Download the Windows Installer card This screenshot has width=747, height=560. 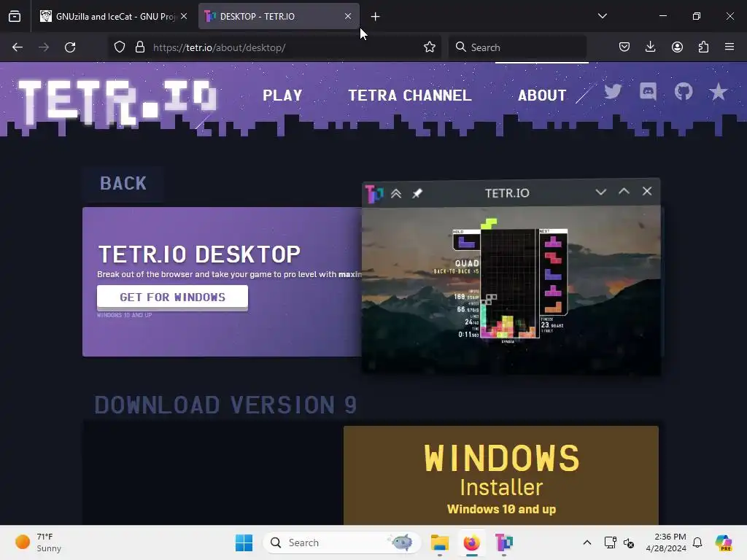point(501,475)
